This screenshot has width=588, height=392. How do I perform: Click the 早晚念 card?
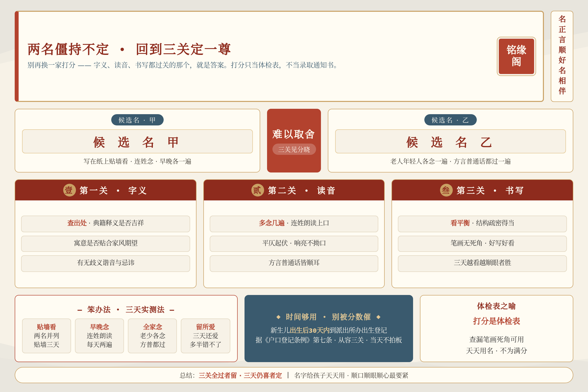(99, 336)
